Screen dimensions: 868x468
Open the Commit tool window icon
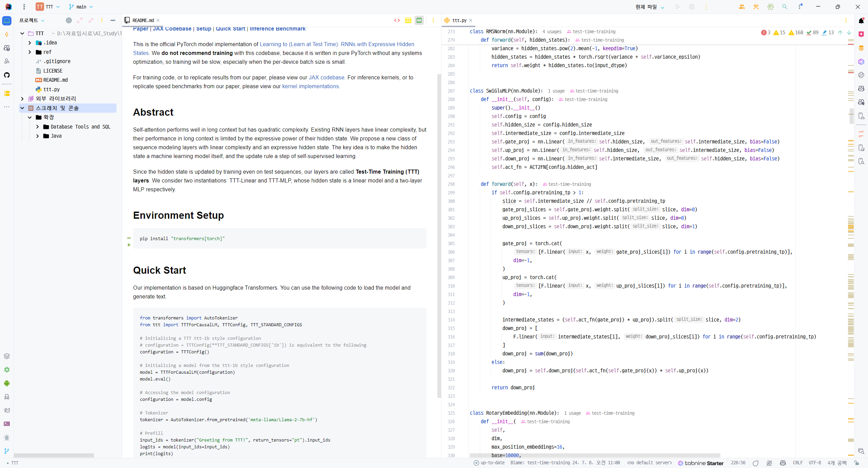7,34
